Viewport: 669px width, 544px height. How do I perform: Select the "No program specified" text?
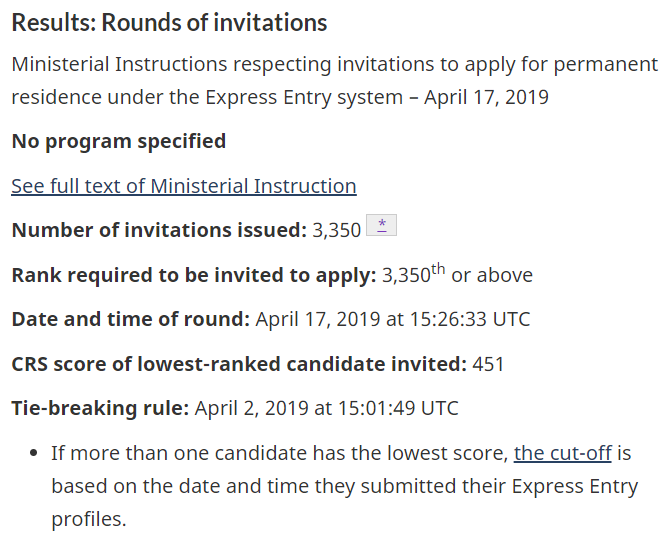click(x=118, y=141)
